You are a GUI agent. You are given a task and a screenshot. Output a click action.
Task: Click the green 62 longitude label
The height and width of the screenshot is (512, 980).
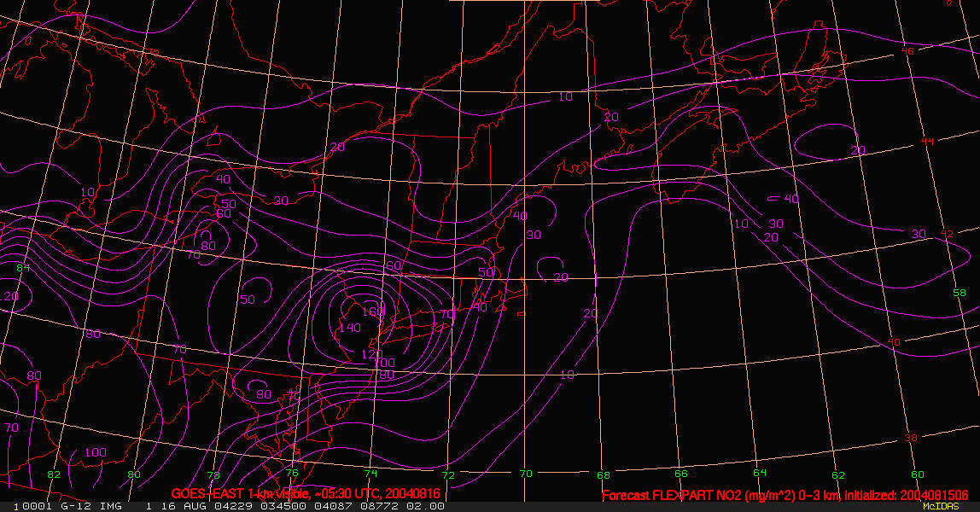click(838, 475)
